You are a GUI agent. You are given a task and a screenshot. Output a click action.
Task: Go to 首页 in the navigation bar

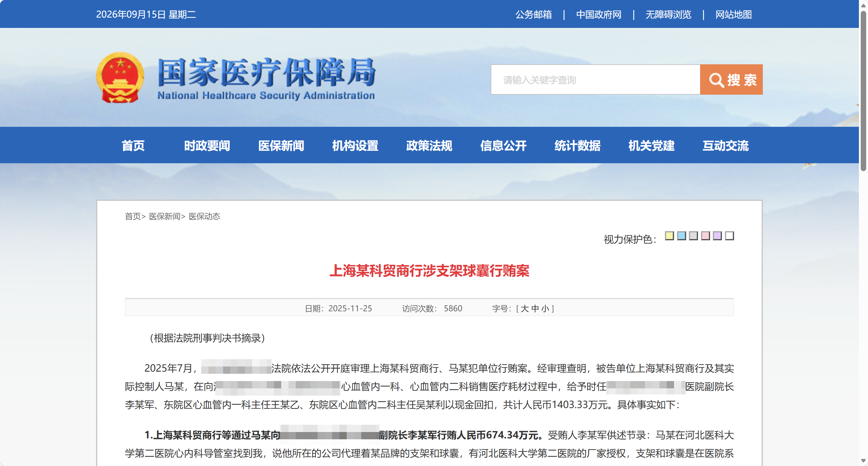[x=133, y=145]
